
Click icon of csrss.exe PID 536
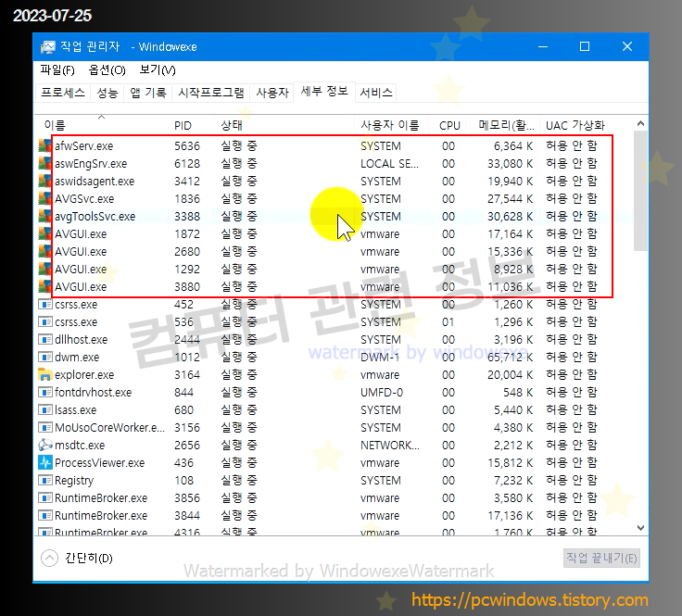pyautogui.click(x=45, y=321)
